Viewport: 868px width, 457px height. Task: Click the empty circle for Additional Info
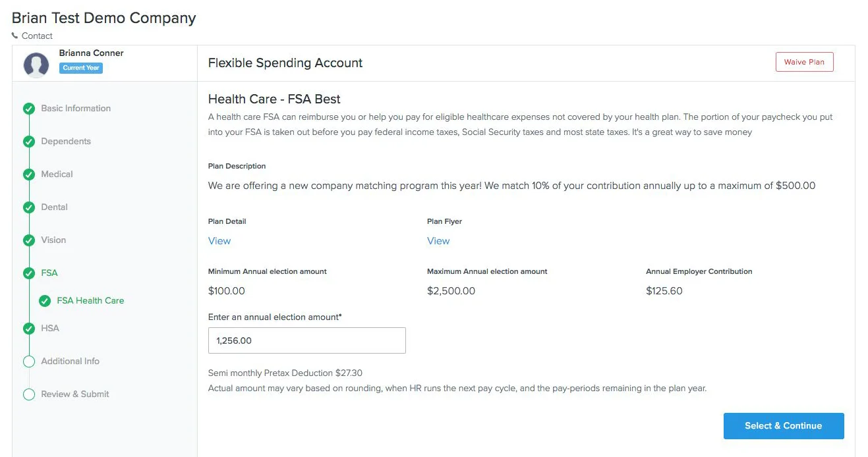click(29, 362)
